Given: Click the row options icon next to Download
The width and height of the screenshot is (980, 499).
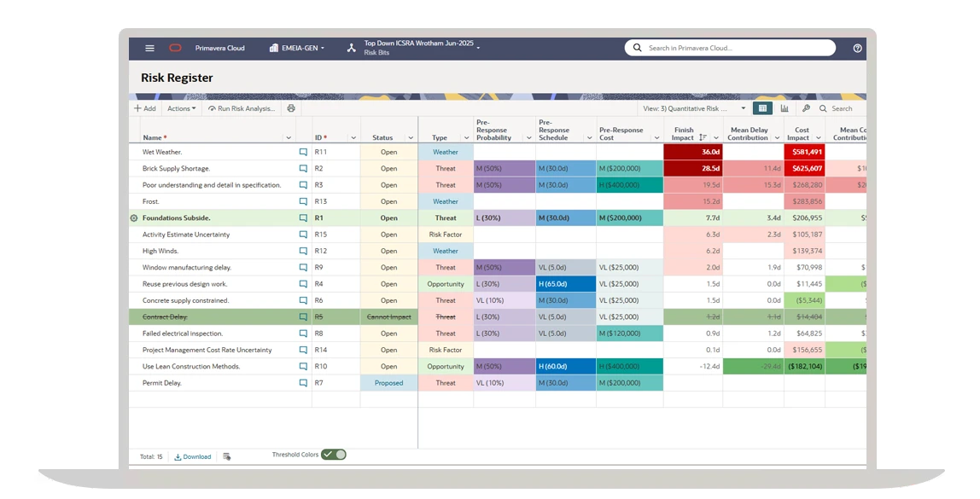Looking at the screenshot, I should [x=225, y=455].
